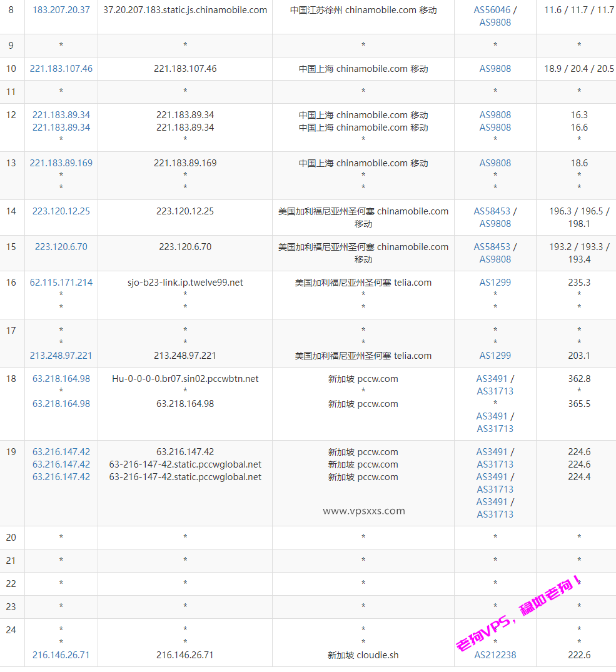Open AS58453 link in hop 15
The image size is (616, 672).
(x=492, y=247)
